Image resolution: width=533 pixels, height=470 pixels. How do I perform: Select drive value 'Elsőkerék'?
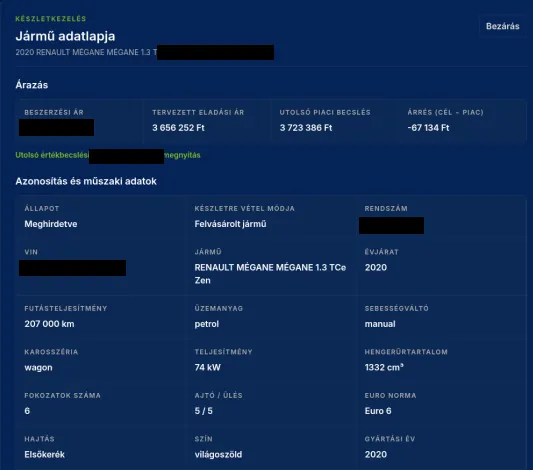click(x=45, y=454)
